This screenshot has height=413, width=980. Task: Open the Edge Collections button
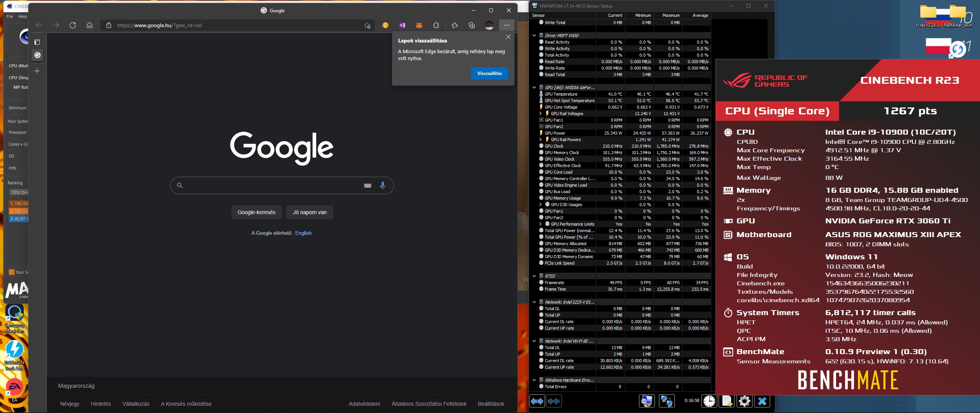point(472,25)
